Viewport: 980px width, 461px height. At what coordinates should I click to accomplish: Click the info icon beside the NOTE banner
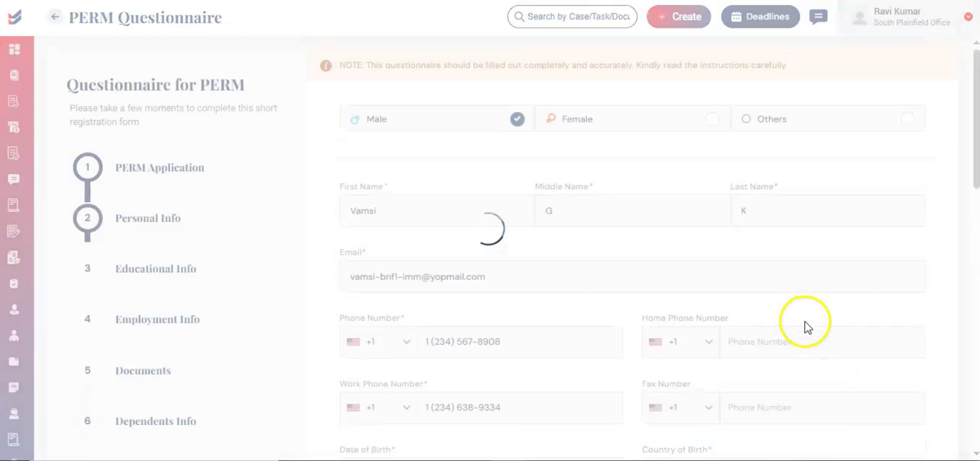coord(326,65)
